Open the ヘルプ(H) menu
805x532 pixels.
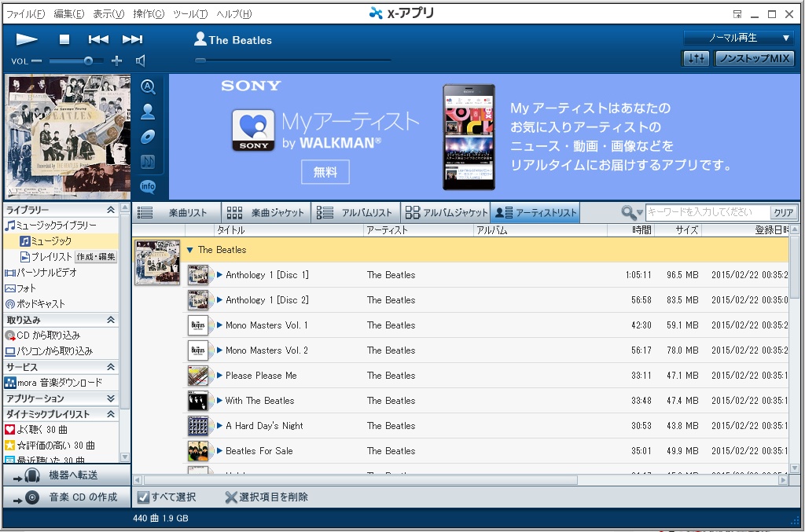[x=234, y=14]
